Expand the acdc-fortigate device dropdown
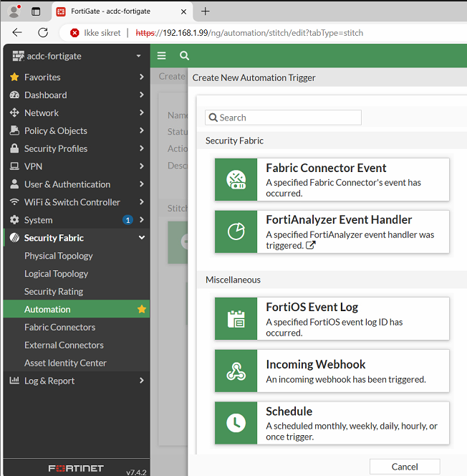The width and height of the screenshot is (467, 476). click(x=138, y=56)
